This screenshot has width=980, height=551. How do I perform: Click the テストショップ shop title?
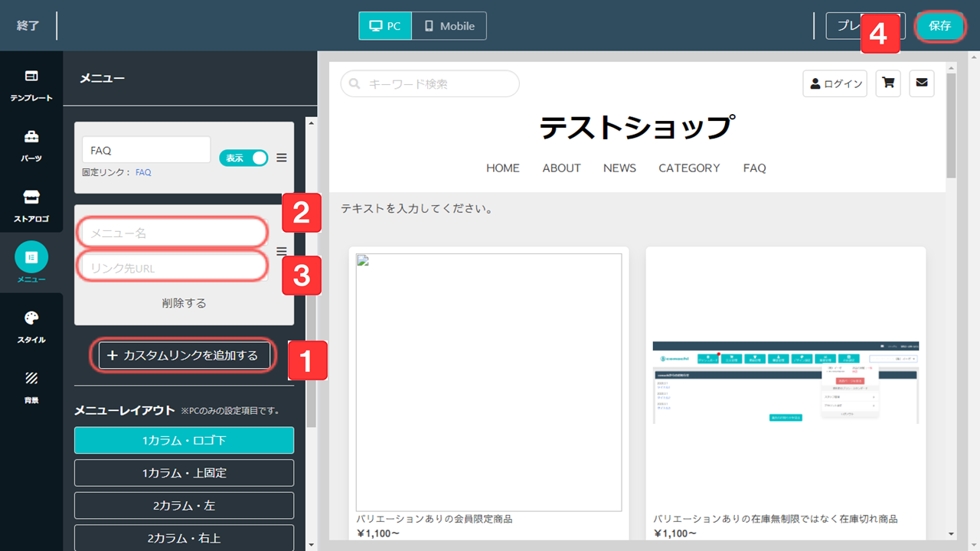pos(638,127)
